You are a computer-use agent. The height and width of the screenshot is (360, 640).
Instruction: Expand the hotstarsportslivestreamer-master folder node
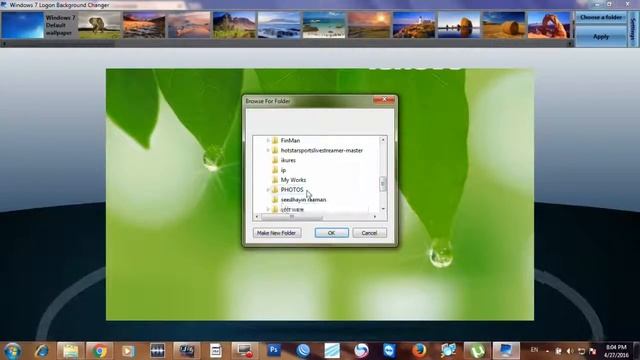tap(268, 150)
